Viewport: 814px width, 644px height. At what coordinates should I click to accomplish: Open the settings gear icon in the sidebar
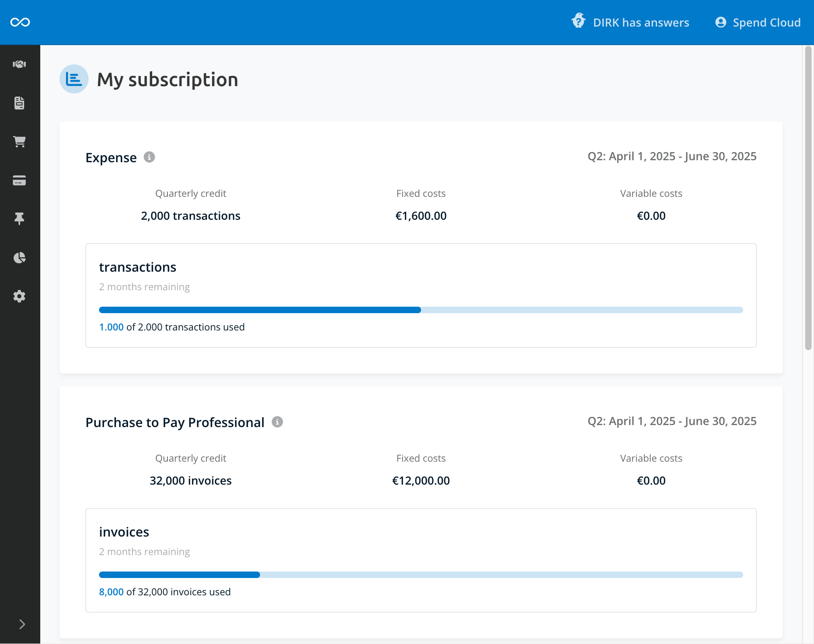[19, 296]
